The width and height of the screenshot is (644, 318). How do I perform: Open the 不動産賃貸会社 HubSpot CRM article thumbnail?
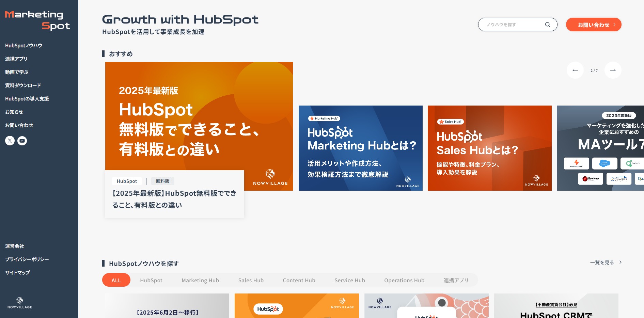(556, 306)
